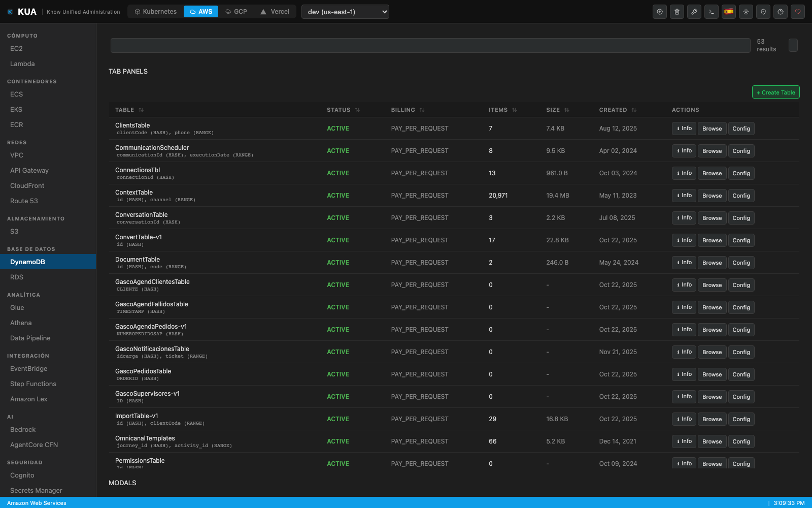
Task: Click the Spanish flag language icon
Action: point(729,12)
